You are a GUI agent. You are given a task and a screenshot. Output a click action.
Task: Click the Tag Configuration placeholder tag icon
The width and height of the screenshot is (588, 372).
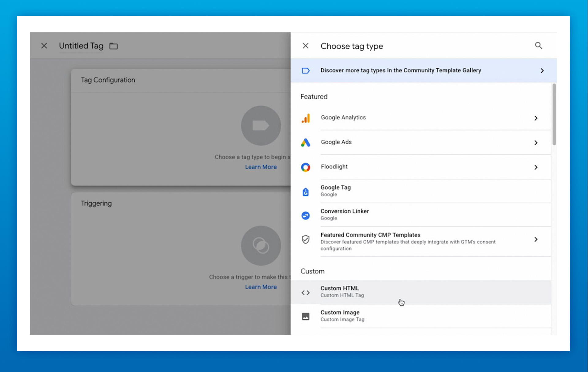click(261, 126)
